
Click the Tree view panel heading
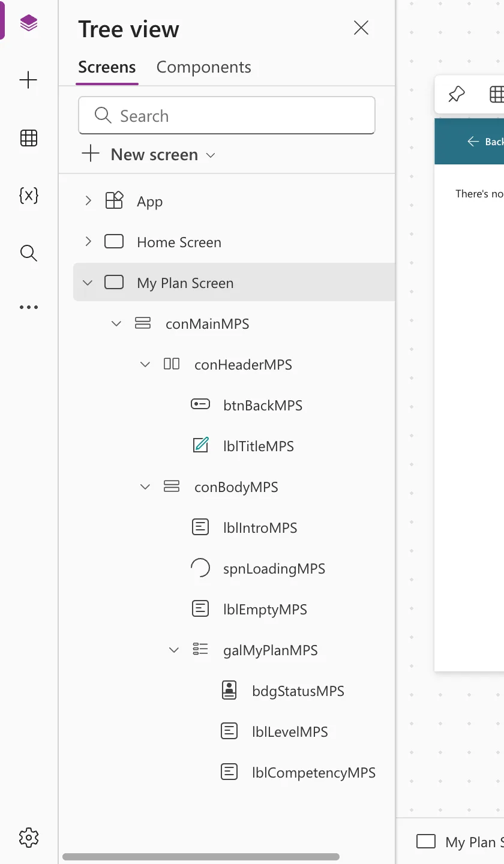128,29
